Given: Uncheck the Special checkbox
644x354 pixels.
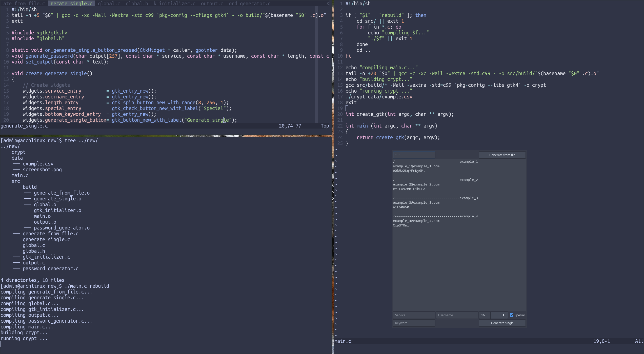Looking at the screenshot, I should [x=512, y=315].
